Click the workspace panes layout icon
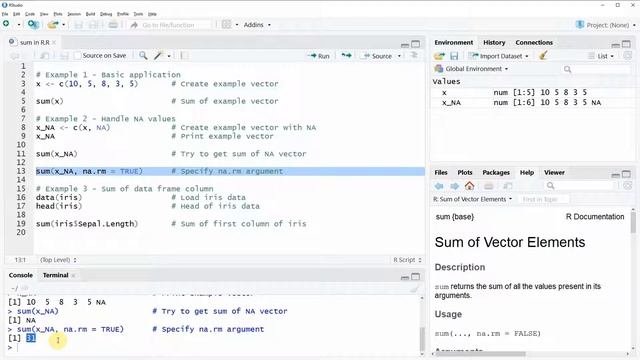The width and height of the screenshot is (640, 360). [x=226, y=24]
